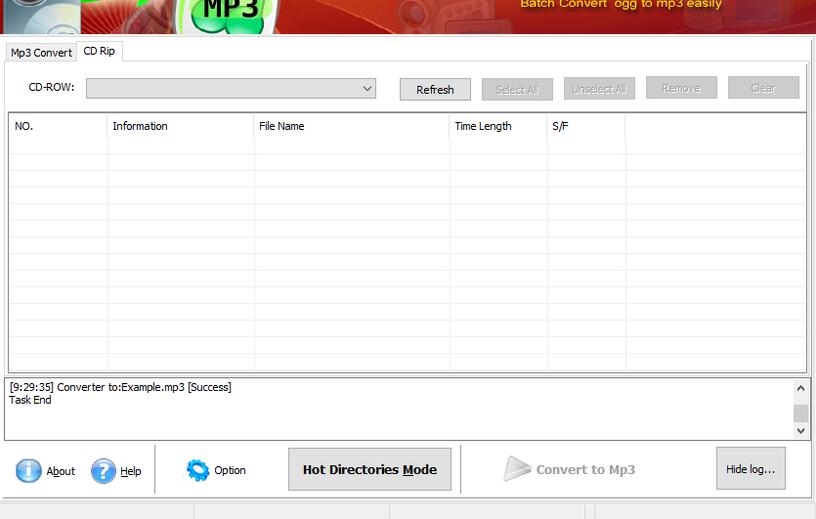816x519 pixels.
Task: Click the Clear button
Action: point(763,88)
